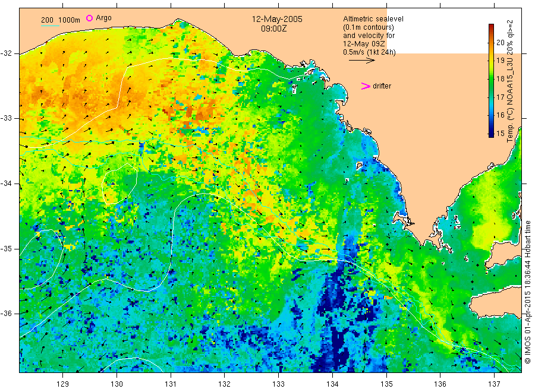The width and height of the screenshot is (535, 392).
Task: Click the magenta Argo circle legend marker
Action: [x=89, y=18]
